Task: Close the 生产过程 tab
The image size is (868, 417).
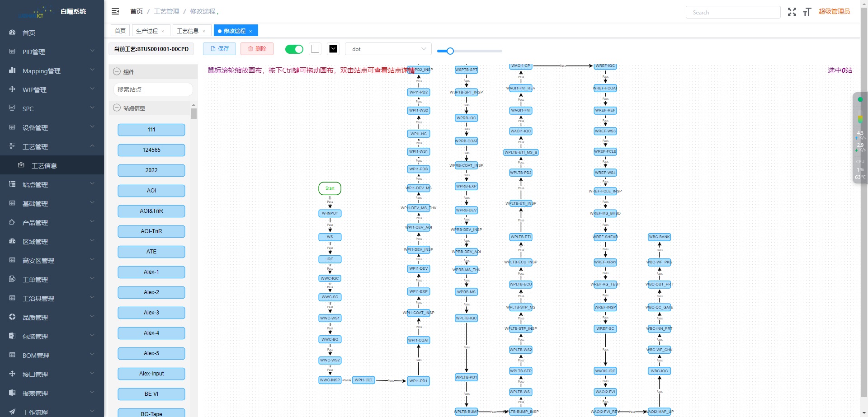Action: coord(163,31)
